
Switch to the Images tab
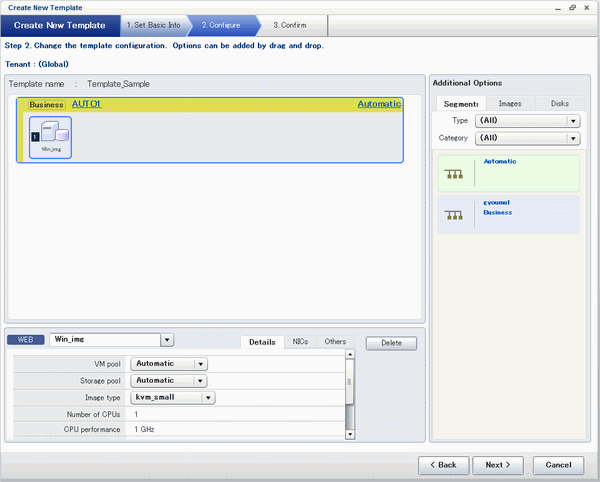click(510, 103)
